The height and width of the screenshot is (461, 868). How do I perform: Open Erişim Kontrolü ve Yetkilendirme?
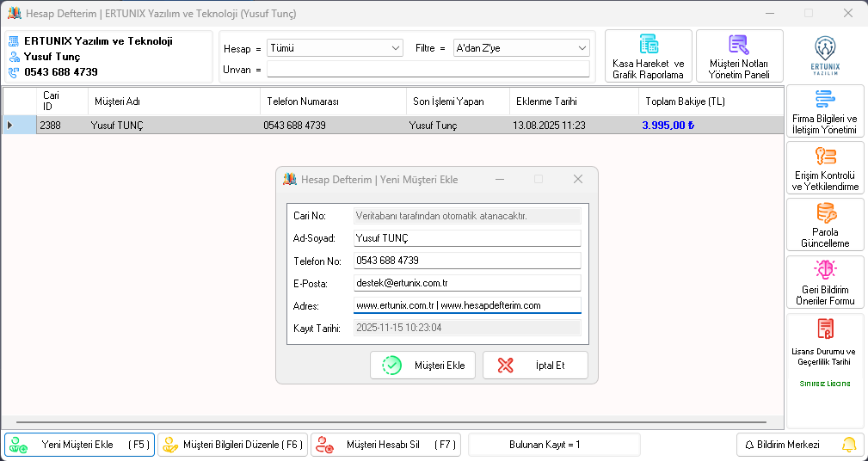coord(824,169)
